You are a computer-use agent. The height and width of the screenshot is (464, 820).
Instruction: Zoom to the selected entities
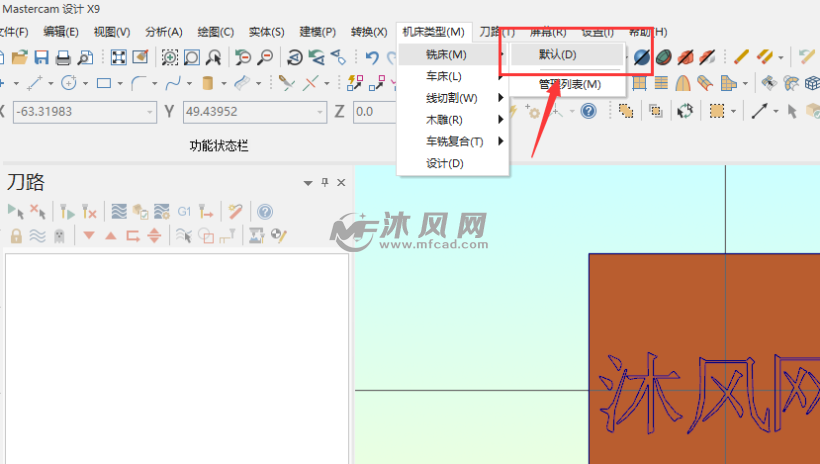[213, 57]
